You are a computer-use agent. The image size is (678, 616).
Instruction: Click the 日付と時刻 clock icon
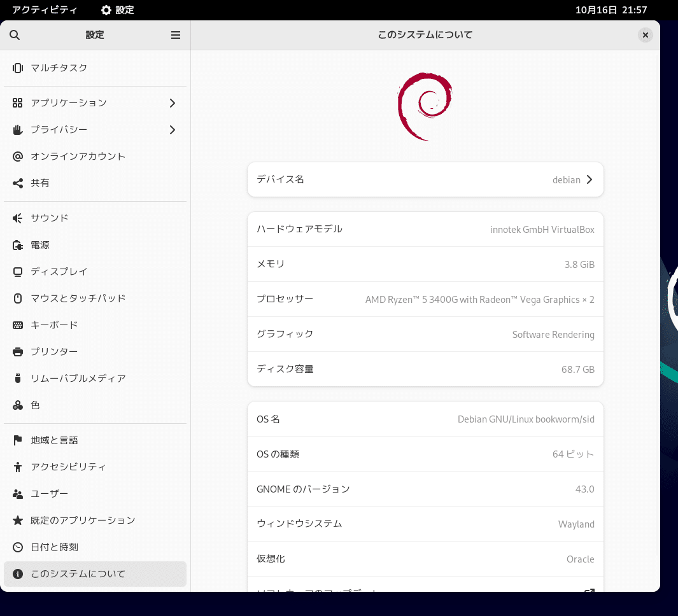click(18, 547)
